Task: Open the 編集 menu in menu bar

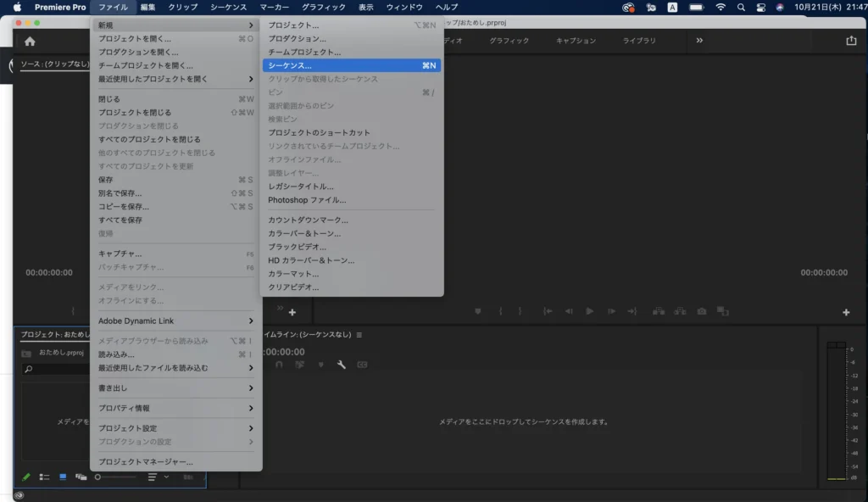Action: click(x=147, y=7)
